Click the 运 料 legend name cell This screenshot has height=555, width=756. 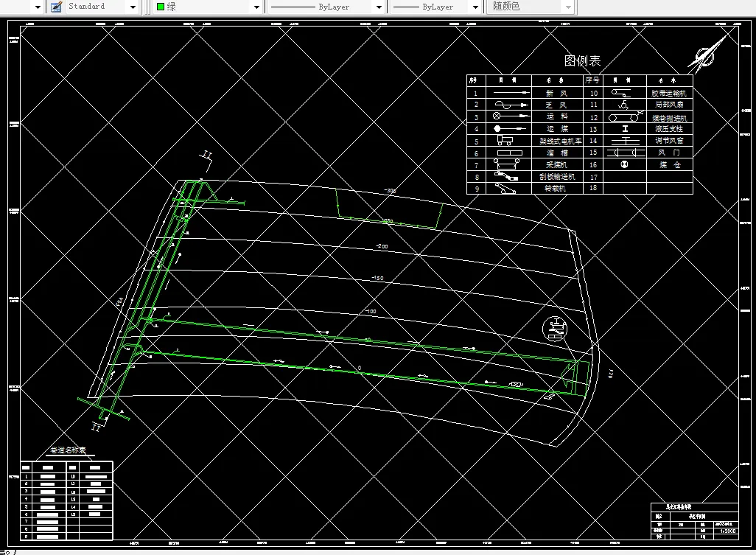[x=557, y=116]
